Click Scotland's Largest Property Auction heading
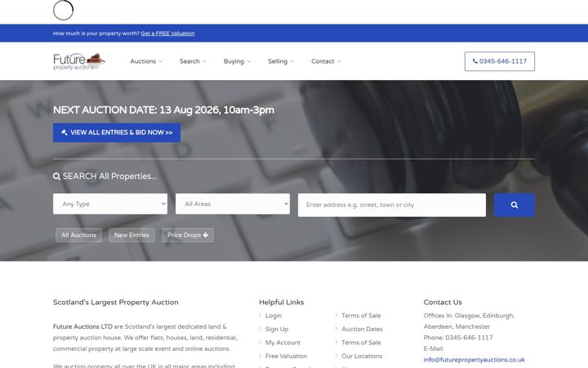Screen dimensions: 588x368 pos(115,303)
